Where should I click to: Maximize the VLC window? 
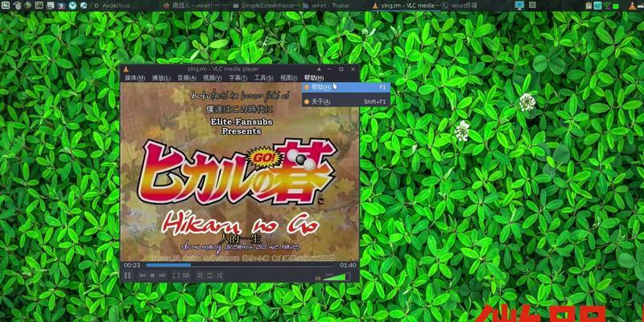coord(341,69)
